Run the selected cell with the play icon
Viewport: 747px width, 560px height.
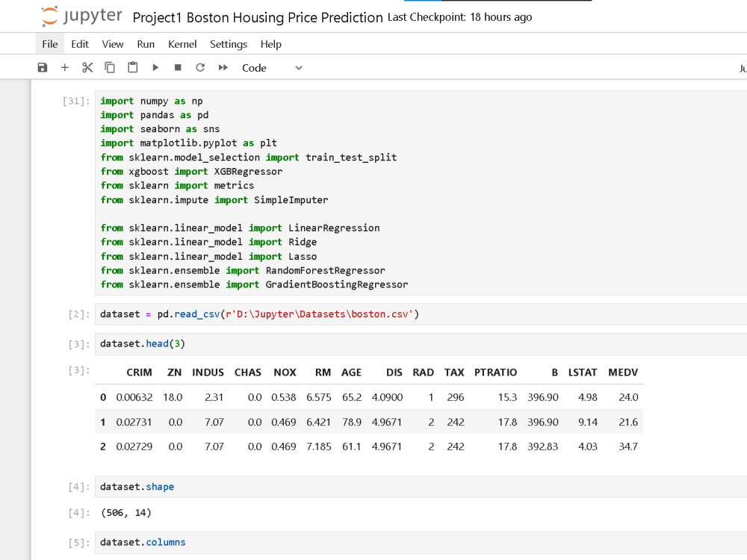coord(155,68)
